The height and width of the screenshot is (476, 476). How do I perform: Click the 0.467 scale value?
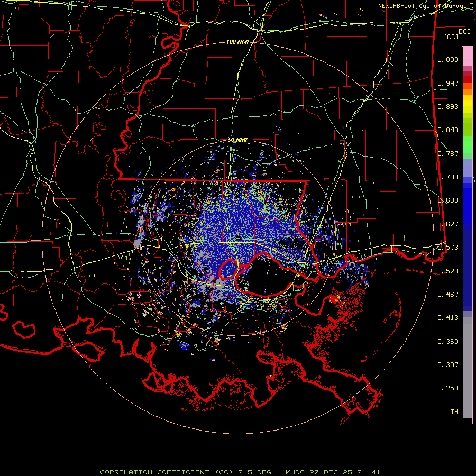tap(448, 295)
